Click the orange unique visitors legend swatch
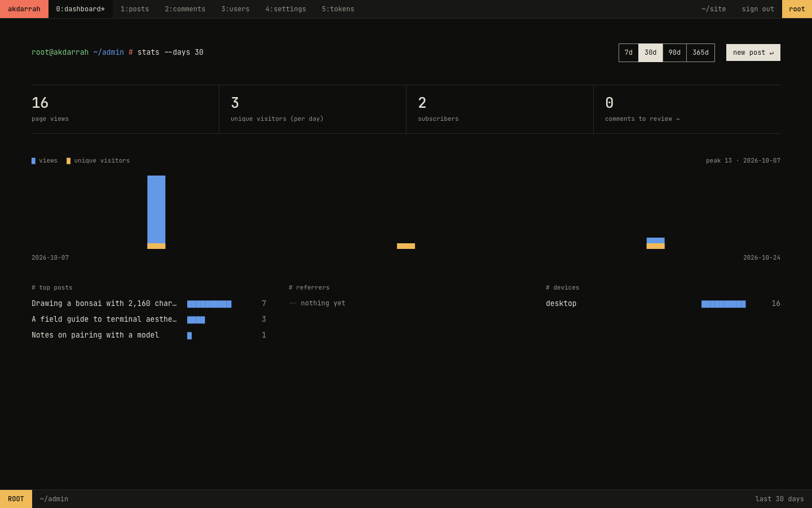Viewport: 812px width, 508px height. point(68,161)
